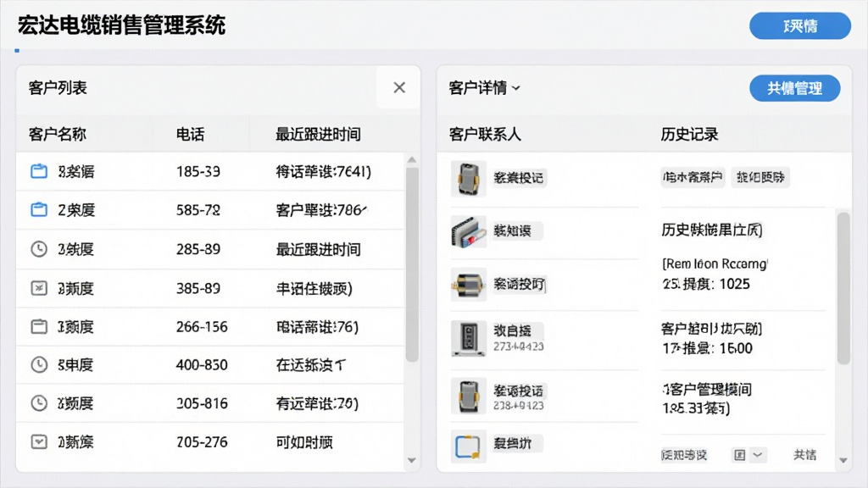Click the folder icon in the 266-156 row
The width and height of the screenshot is (868, 488).
[x=39, y=326]
